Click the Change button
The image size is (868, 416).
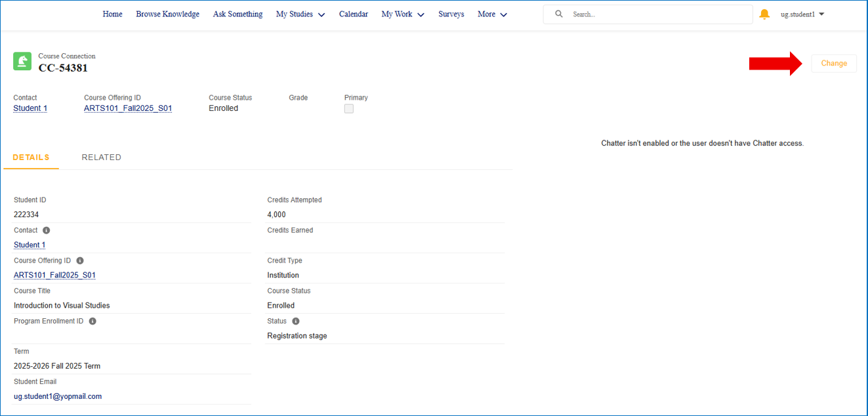(x=833, y=63)
